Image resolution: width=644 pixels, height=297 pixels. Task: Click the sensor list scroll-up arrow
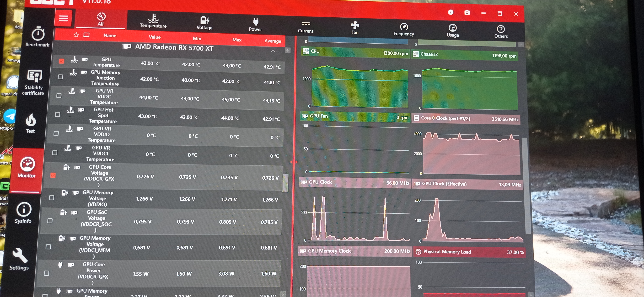[x=288, y=50]
